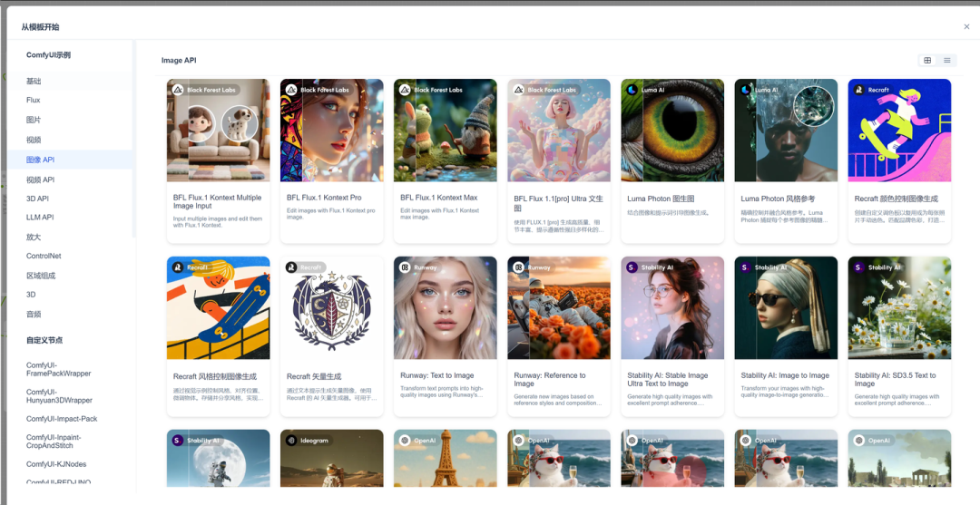
Task: Close the template dialog
Action: coord(967,27)
